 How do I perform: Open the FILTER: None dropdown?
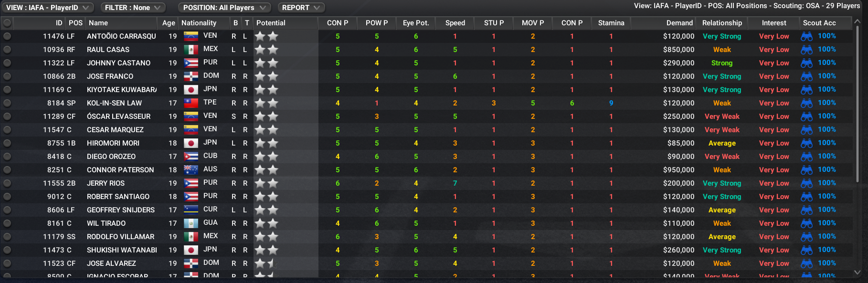pyautogui.click(x=133, y=8)
